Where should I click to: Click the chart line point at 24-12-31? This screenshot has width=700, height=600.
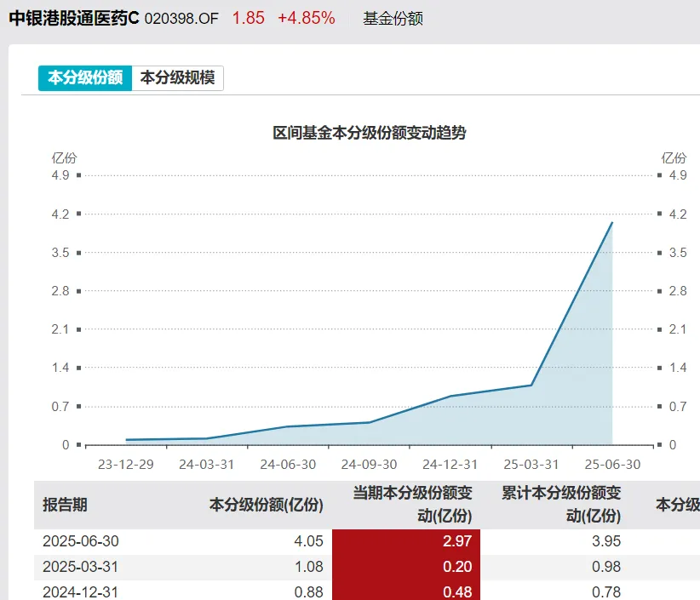pos(450,396)
